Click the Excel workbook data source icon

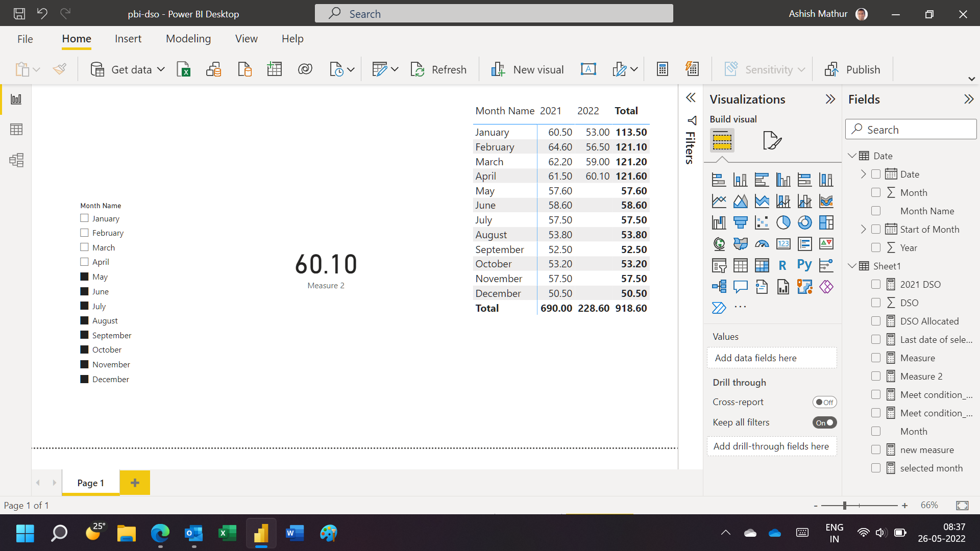click(183, 69)
